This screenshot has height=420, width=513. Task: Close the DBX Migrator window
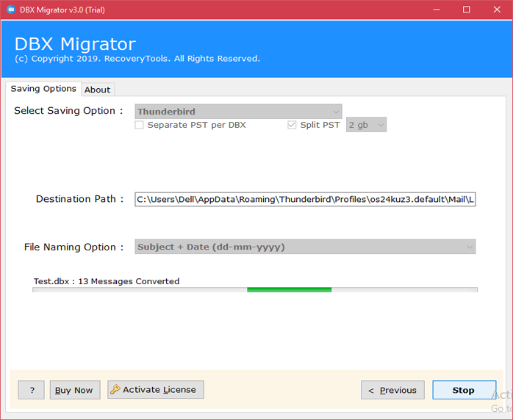click(497, 10)
